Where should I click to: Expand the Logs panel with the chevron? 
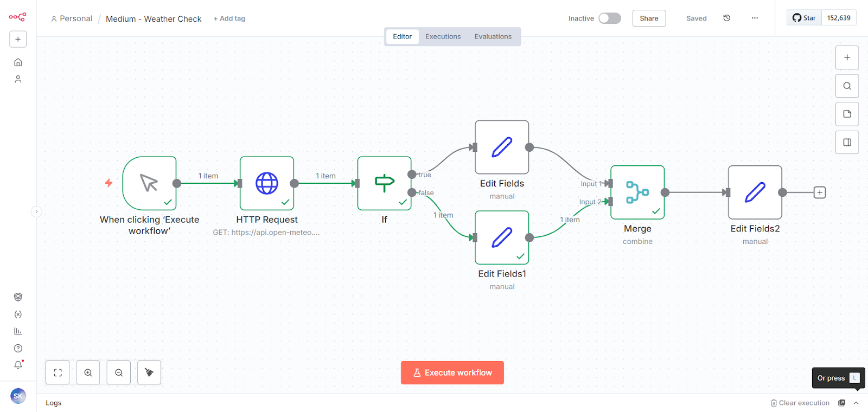coord(856,403)
